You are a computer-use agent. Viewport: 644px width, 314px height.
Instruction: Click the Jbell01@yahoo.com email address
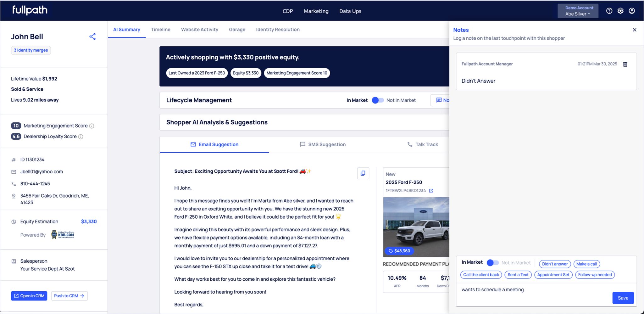pos(42,172)
